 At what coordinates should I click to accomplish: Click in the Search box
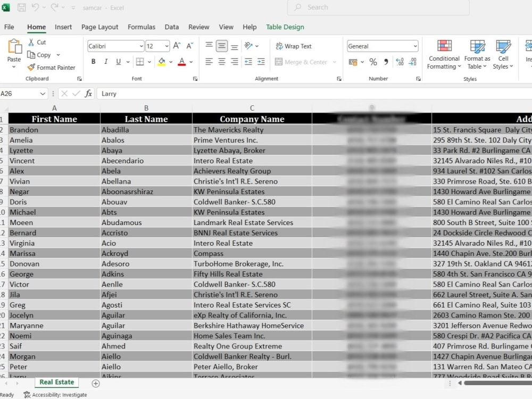click(378, 7)
